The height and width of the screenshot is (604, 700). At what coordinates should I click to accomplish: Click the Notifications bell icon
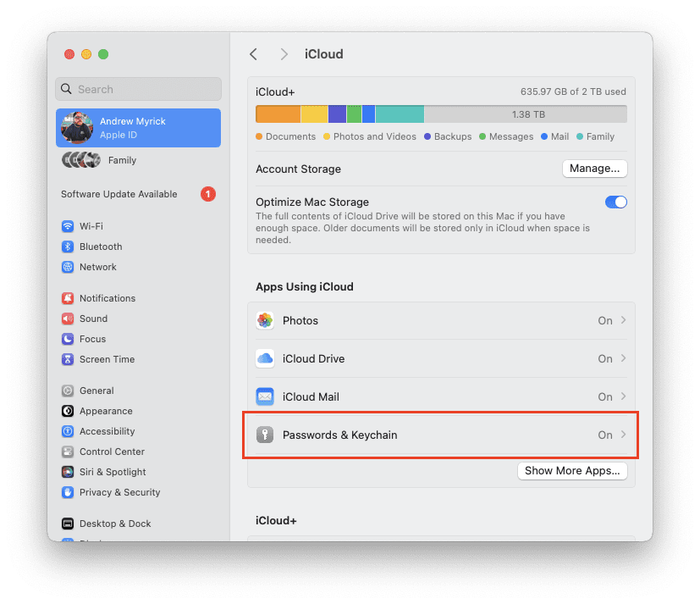[68, 298]
